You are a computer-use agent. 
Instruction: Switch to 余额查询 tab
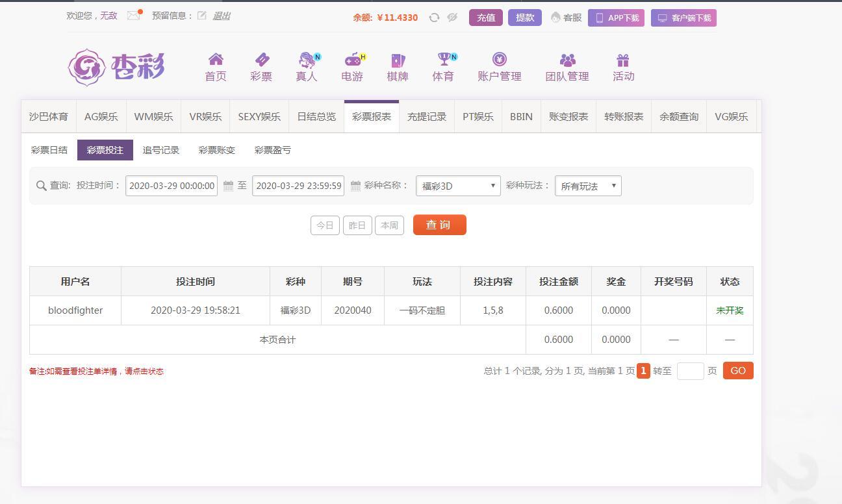679,117
